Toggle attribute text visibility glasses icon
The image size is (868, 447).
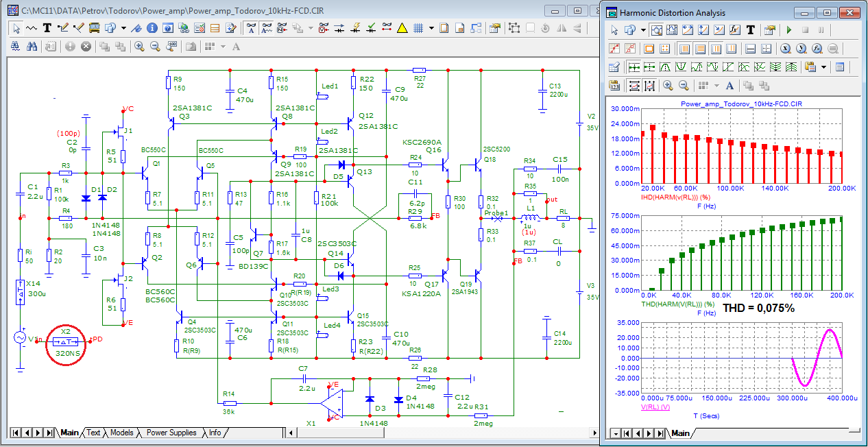tap(251, 28)
